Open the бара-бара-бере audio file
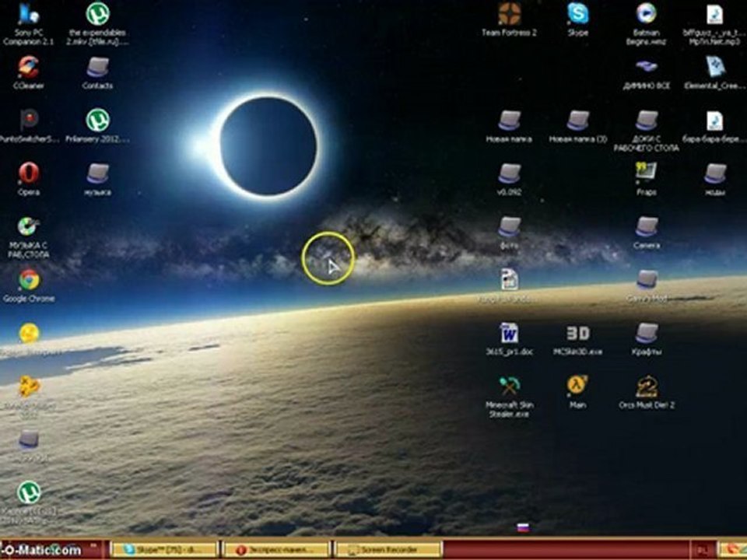Image resolution: width=747 pixels, height=560 pixels. (714, 120)
